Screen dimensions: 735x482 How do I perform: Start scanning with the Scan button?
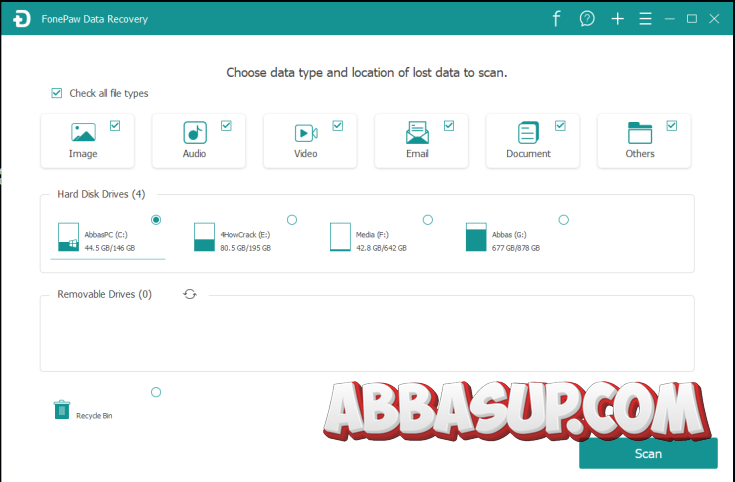coord(648,453)
